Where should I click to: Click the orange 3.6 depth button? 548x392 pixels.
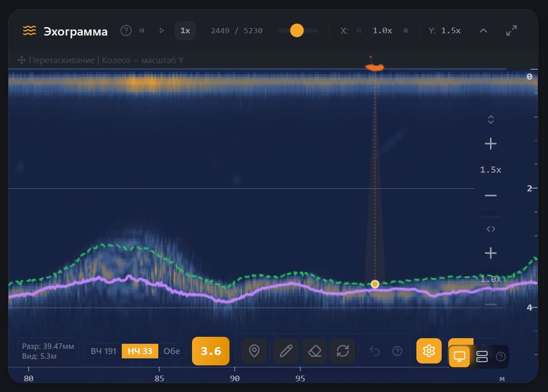click(211, 351)
